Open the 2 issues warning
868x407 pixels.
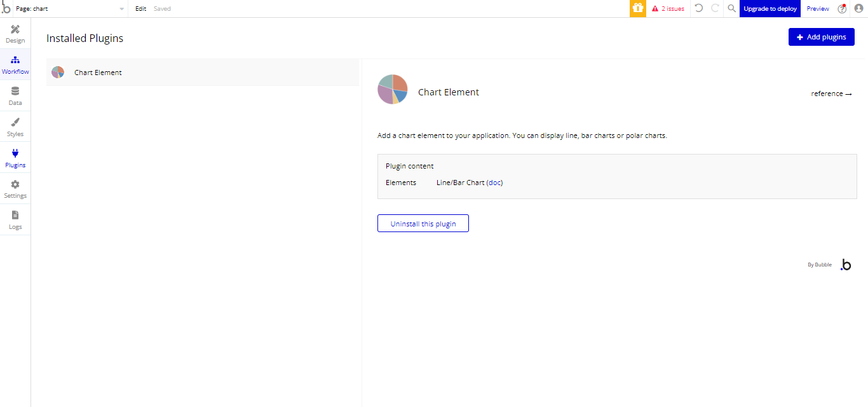[668, 9]
